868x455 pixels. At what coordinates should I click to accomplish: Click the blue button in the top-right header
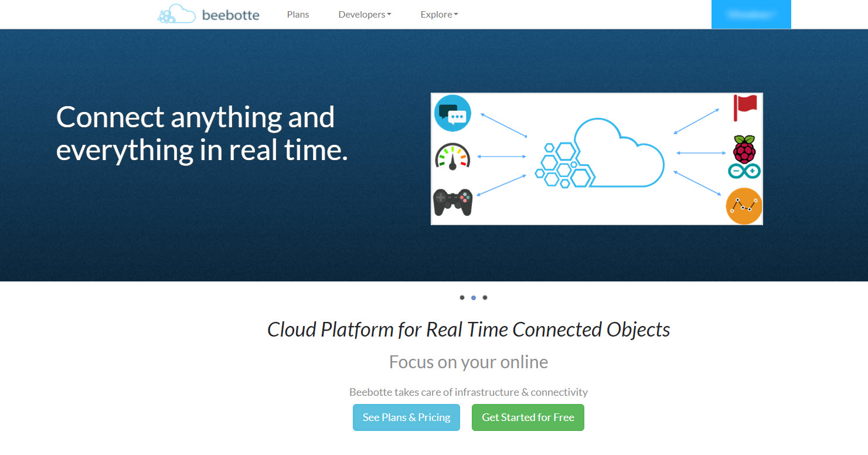751,14
